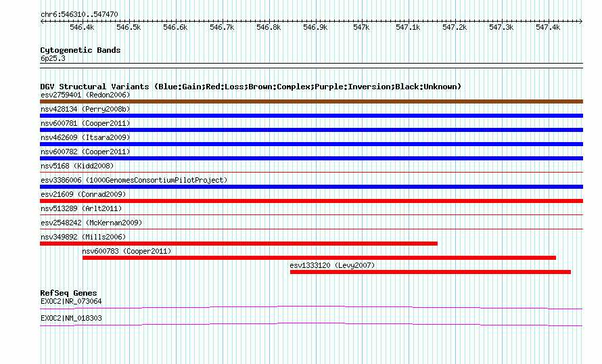Click the esv3386006 1000Genomes blue bar
602x364 pixels.
(x=311, y=187)
